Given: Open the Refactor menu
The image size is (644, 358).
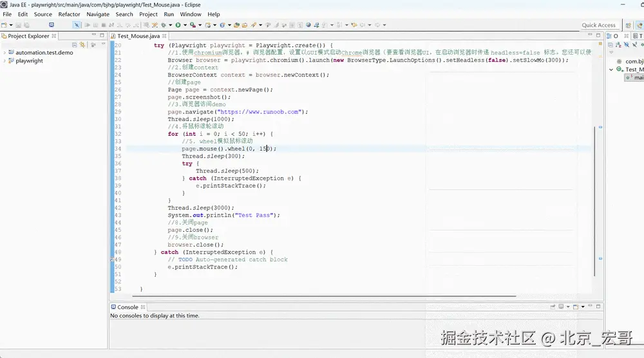Looking at the screenshot, I should (x=69, y=14).
